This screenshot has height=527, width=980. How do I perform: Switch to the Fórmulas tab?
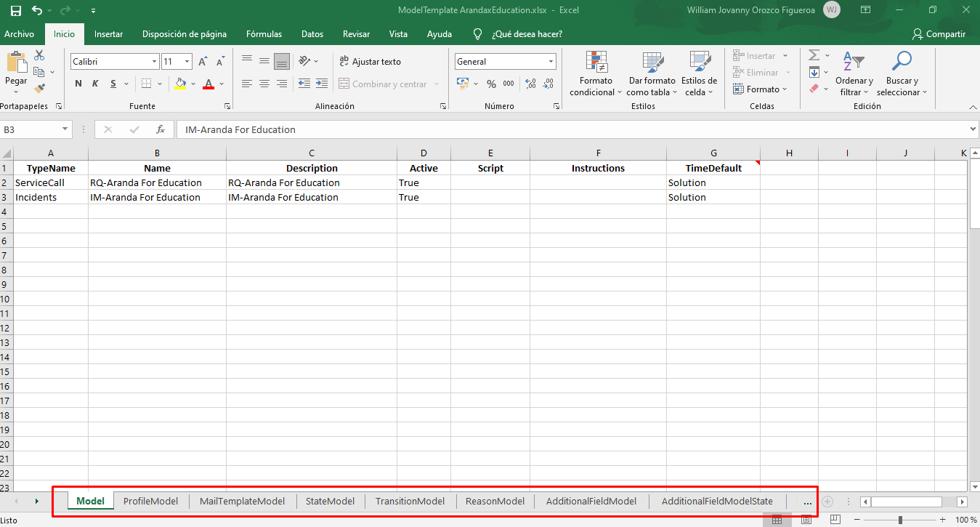coord(264,34)
